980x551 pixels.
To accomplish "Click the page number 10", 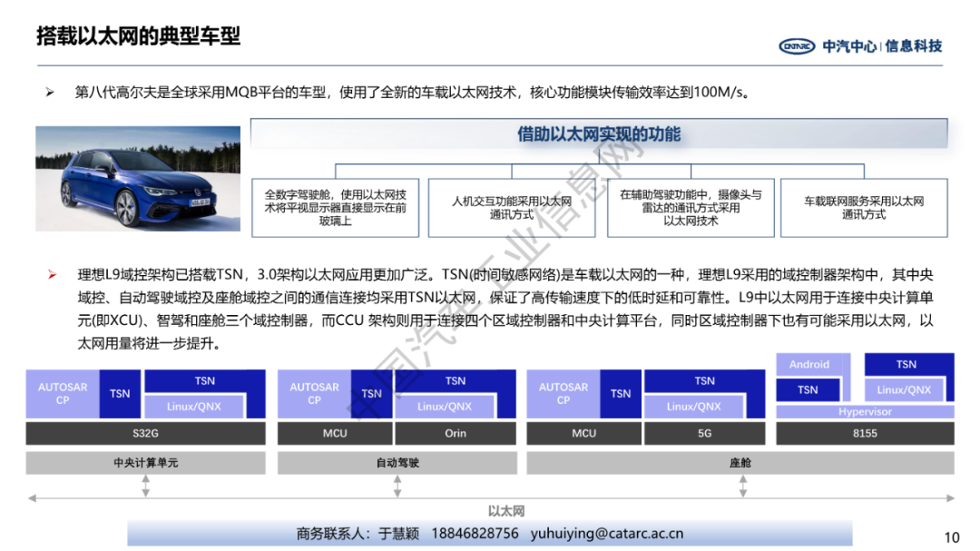I will tap(952, 538).
